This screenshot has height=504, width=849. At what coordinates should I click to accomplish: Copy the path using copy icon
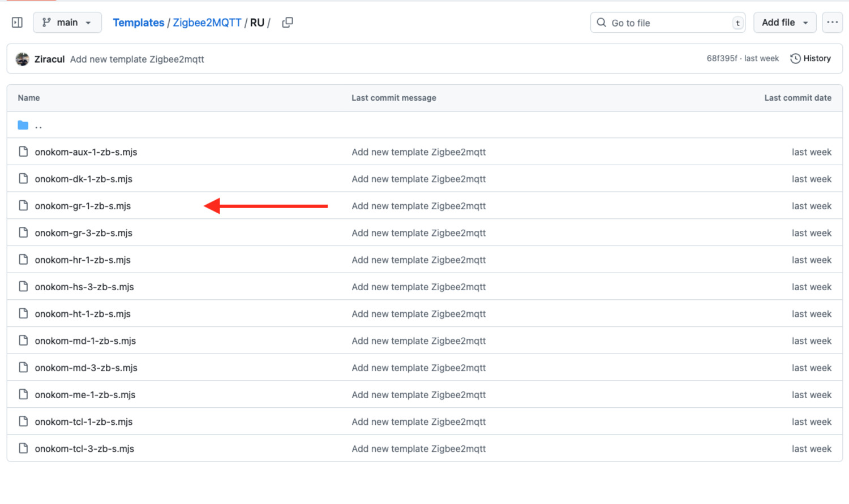click(x=288, y=23)
